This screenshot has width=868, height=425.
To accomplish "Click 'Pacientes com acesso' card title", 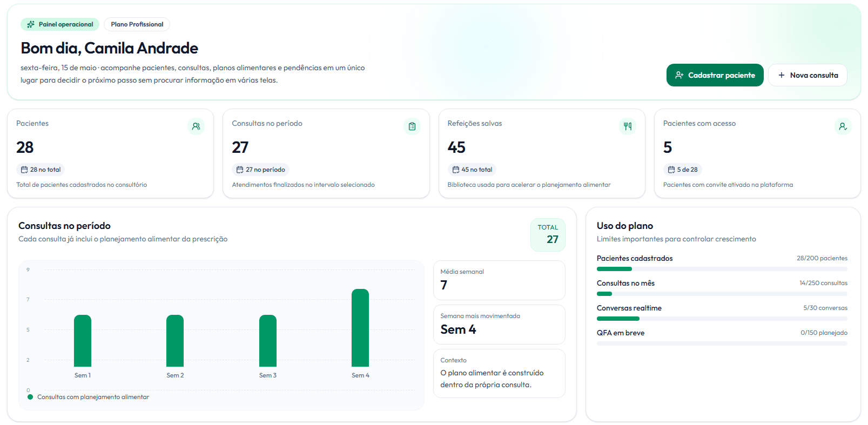I will [699, 123].
